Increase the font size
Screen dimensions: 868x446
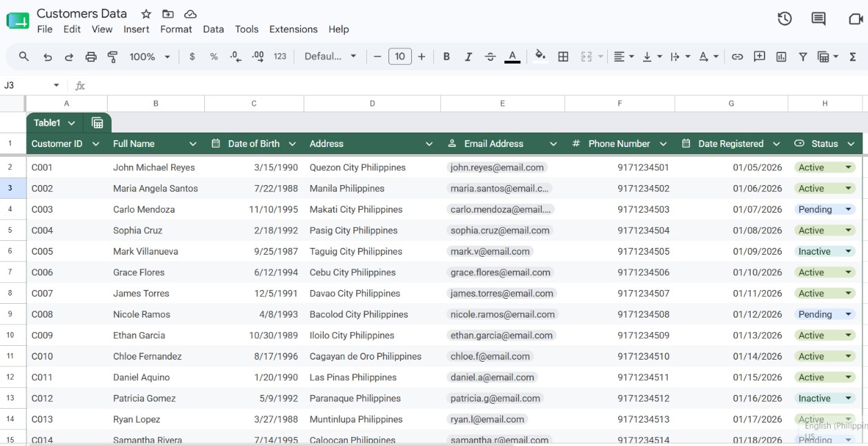(x=422, y=57)
